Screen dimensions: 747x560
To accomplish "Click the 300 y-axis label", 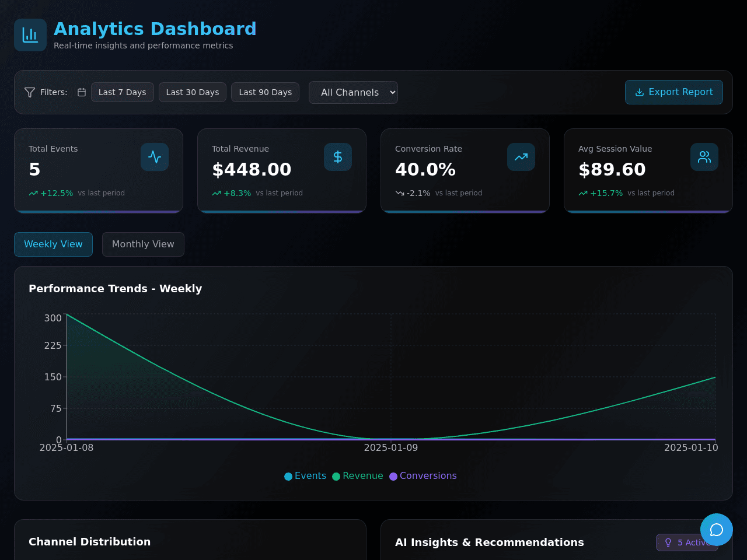I will pyautogui.click(x=53, y=318).
